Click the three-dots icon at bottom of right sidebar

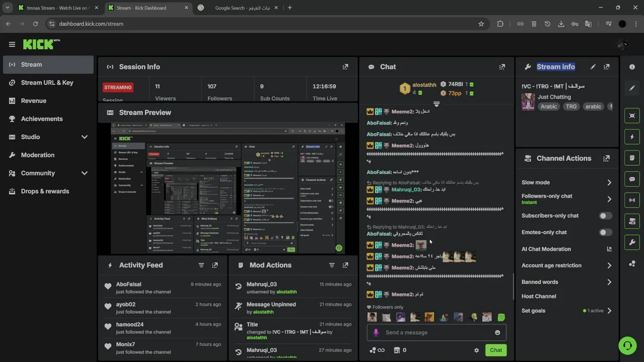pyautogui.click(x=632, y=263)
